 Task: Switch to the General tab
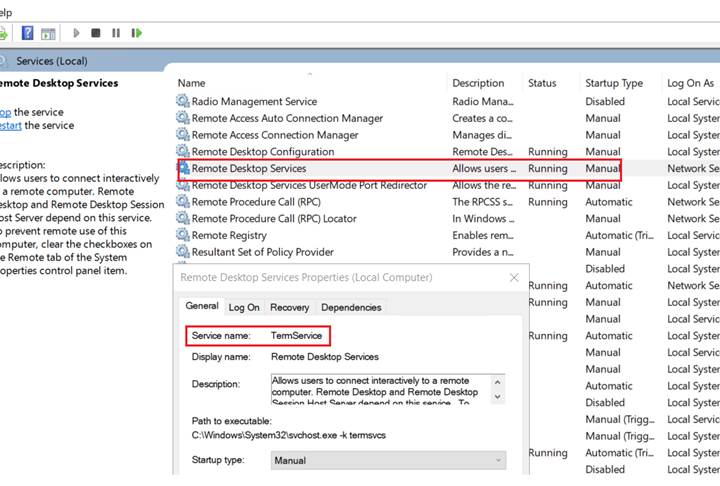[x=202, y=306]
